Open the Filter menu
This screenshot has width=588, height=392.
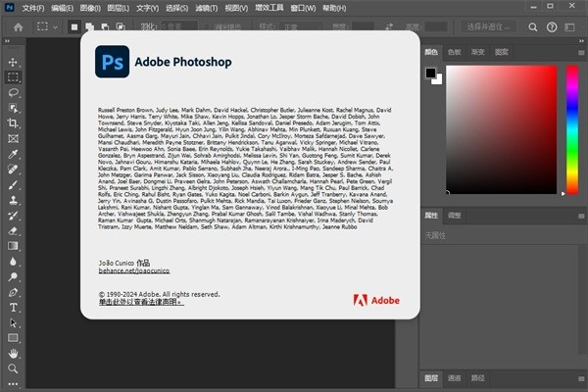(x=206, y=8)
